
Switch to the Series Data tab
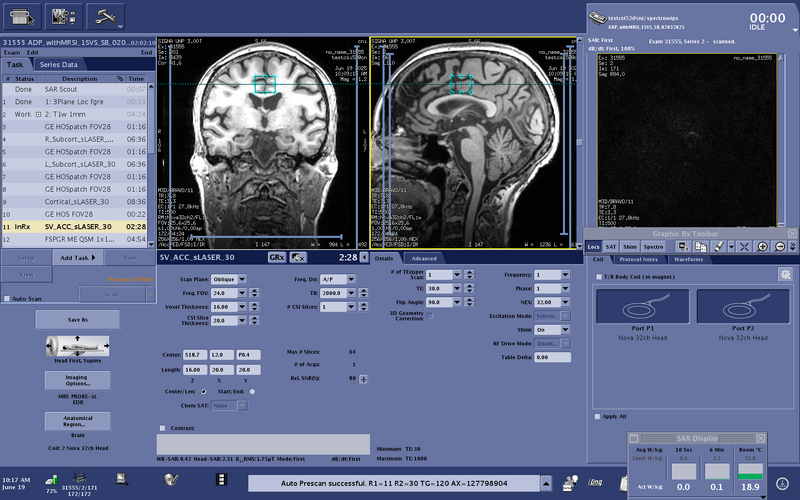59,65
